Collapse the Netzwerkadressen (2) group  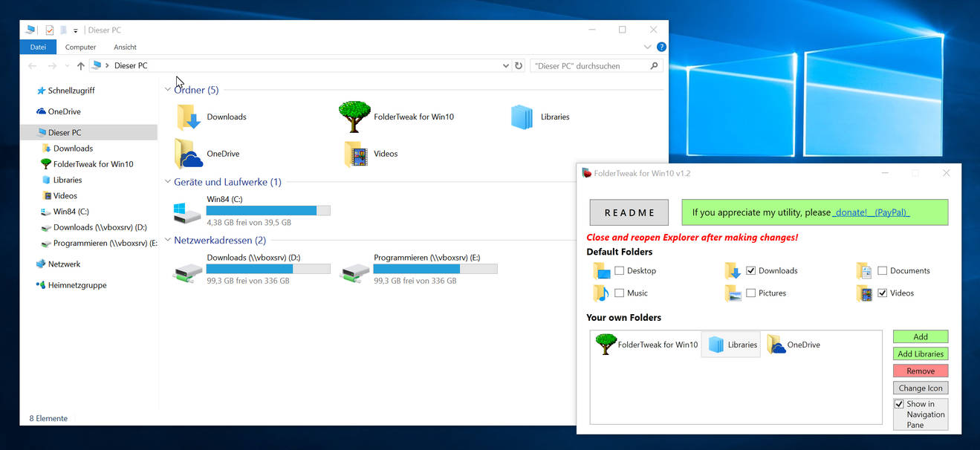tap(167, 241)
